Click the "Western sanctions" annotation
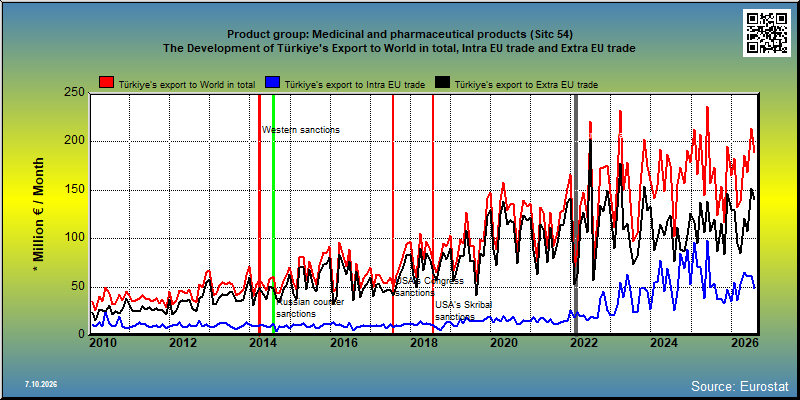Viewport: 800px width, 400px height. pyautogui.click(x=301, y=130)
